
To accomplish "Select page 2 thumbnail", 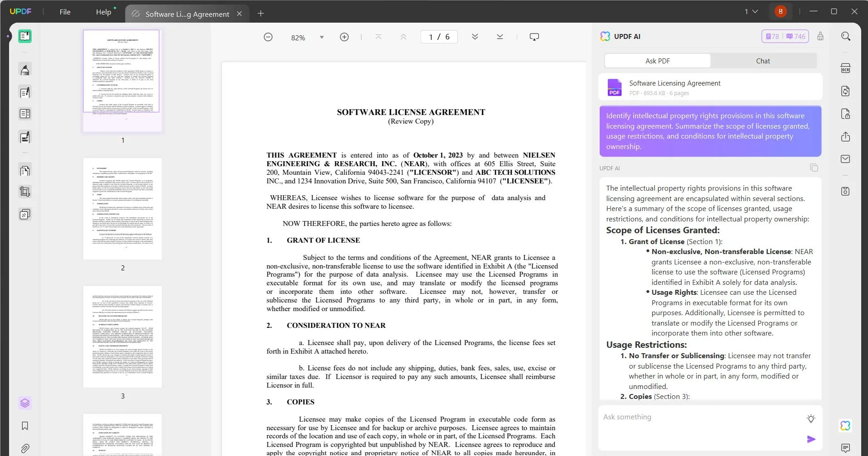I will (x=122, y=209).
